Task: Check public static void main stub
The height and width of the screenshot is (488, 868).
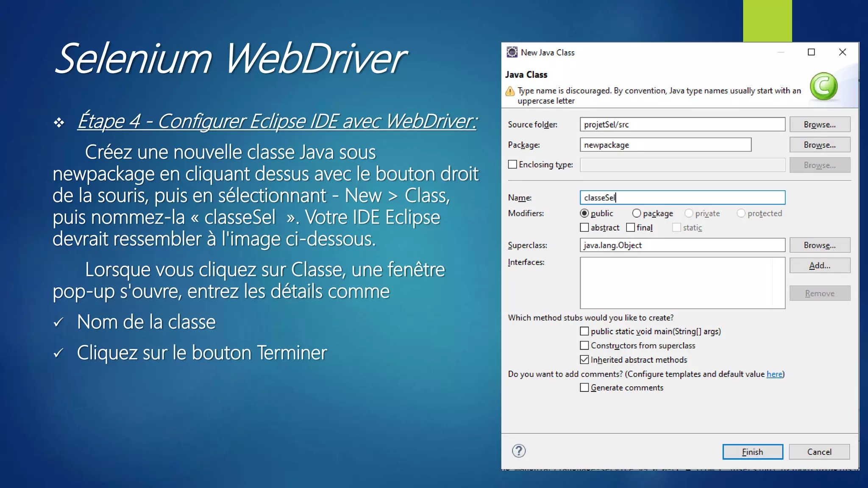Action: click(584, 331)
